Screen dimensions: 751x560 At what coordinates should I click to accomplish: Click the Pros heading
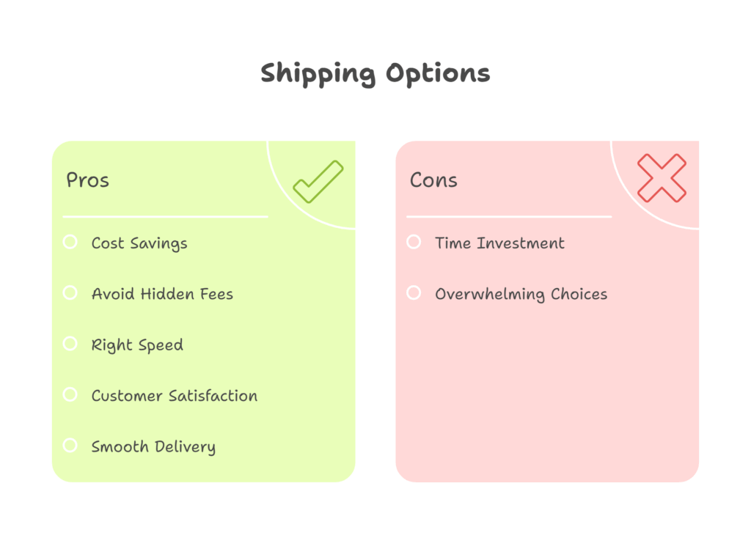[x=87, y=180]
